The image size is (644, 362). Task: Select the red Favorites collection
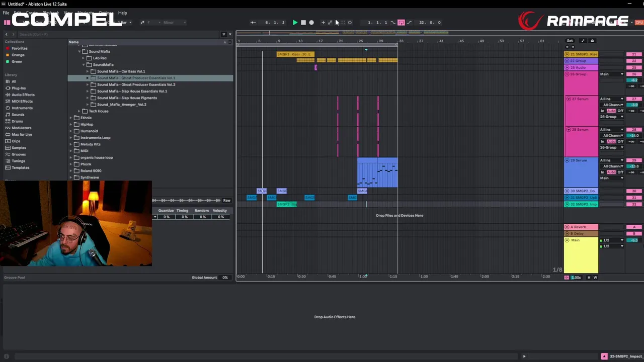tap(20, 48)
